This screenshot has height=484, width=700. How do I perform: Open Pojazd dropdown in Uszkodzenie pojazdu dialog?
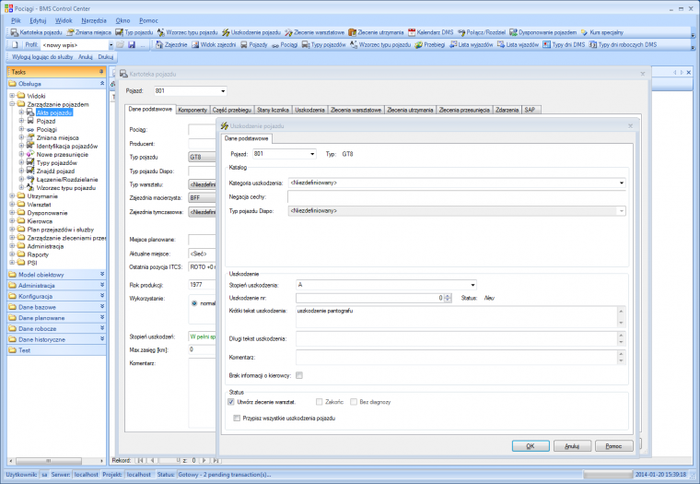coord(312,154)
